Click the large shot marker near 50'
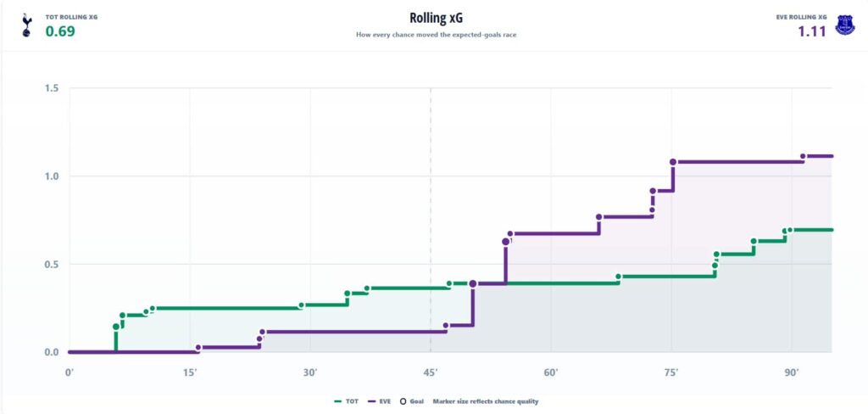868x414 pixels. [x=473, y=283]
